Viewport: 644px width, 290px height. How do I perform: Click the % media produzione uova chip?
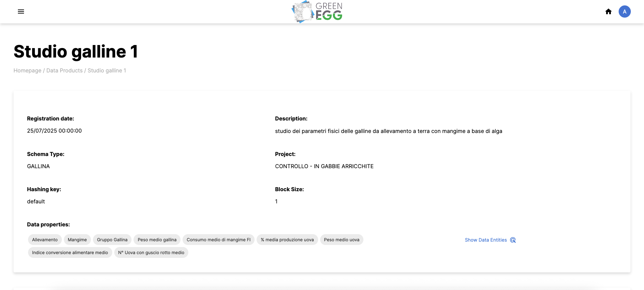tap(287, 240)
